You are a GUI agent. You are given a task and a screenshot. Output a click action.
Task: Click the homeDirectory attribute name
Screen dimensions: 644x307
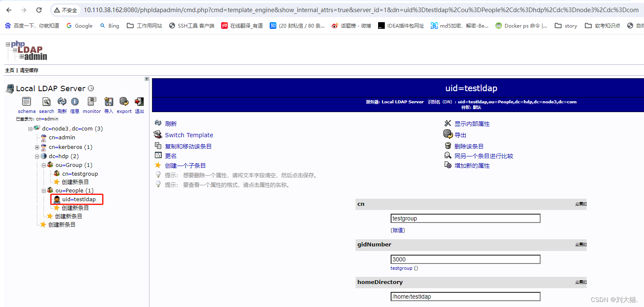click(380, 282)
